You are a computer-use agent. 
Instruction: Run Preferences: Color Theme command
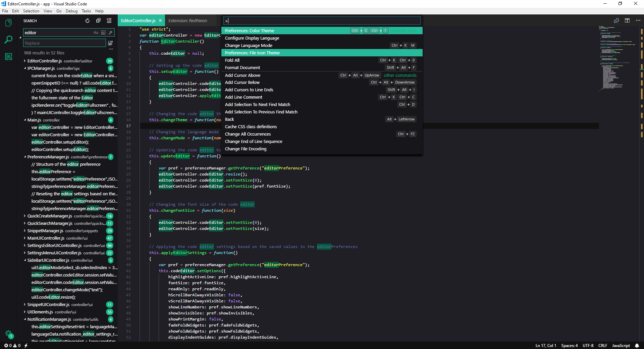pos(322,31)
